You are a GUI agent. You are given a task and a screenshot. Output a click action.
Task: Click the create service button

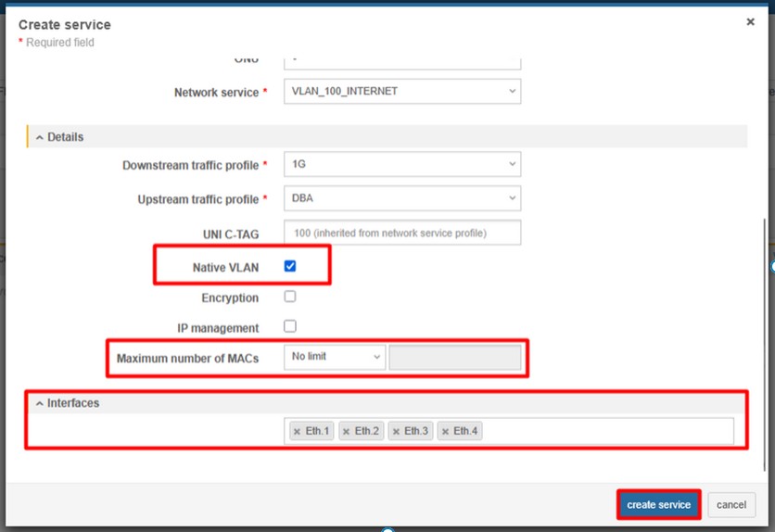(658, 505)
